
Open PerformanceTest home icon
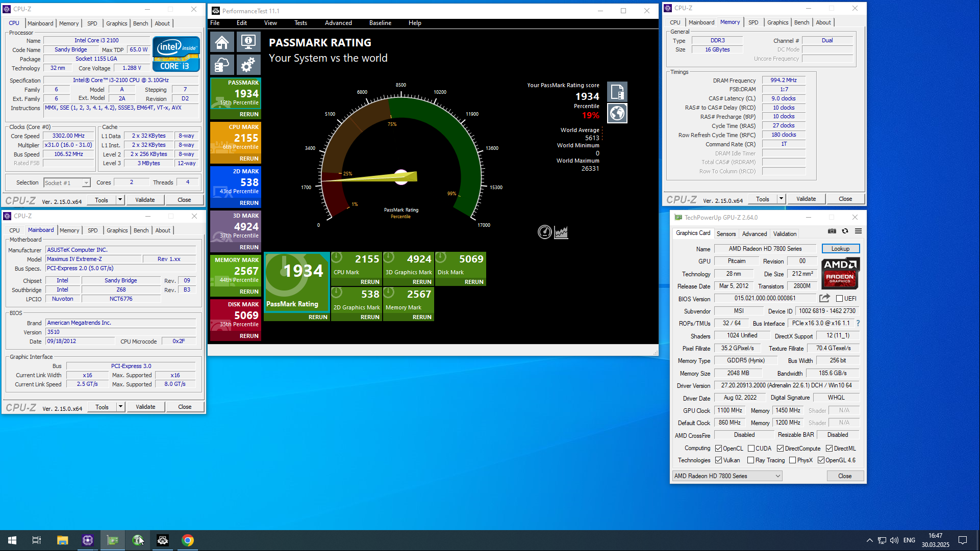[222, 42]
